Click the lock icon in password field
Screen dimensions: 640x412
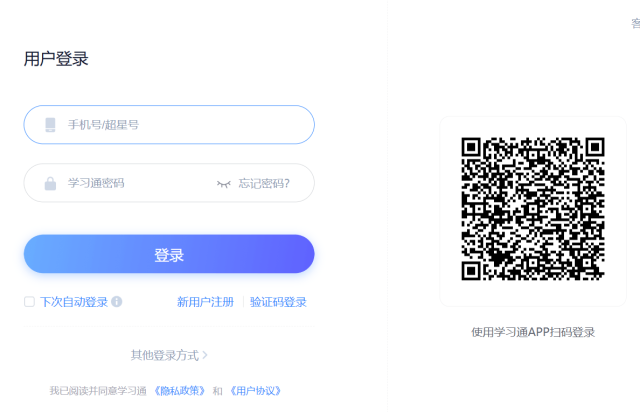click(x=50, y=183)
